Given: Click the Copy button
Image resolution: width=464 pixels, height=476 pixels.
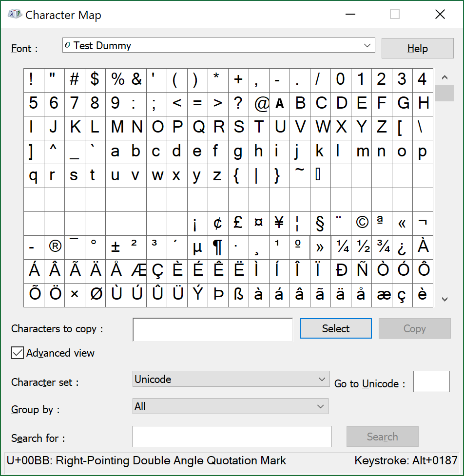Looking at the screenshot, I should [414, 328].
